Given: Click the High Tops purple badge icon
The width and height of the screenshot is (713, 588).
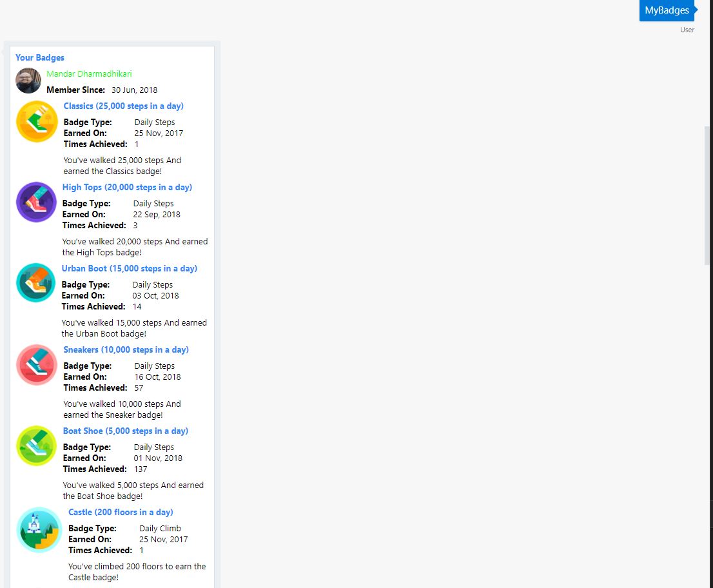Looking at the screenshot, I should click(36, 202).
